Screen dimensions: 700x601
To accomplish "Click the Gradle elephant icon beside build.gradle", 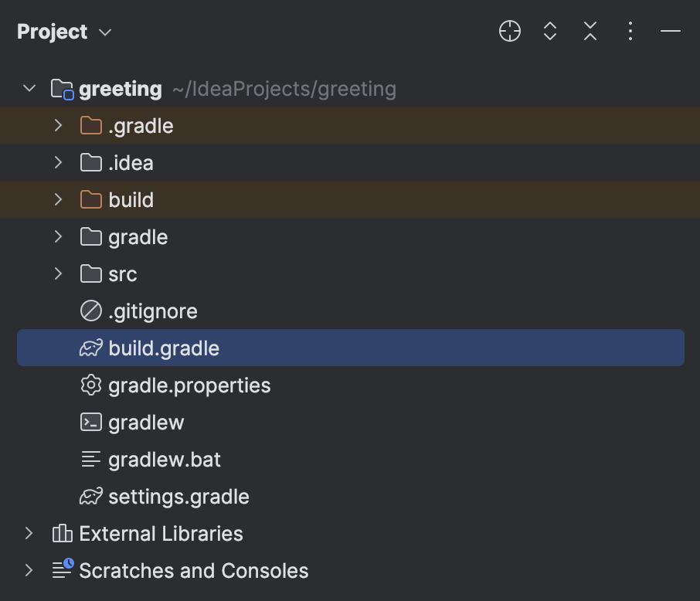I will (x=92, y=348).
